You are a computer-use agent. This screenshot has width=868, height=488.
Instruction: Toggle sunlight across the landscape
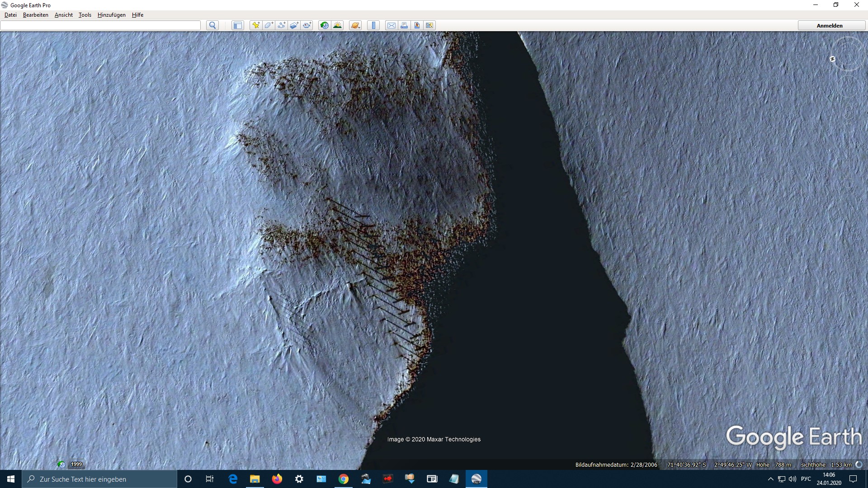337,25
